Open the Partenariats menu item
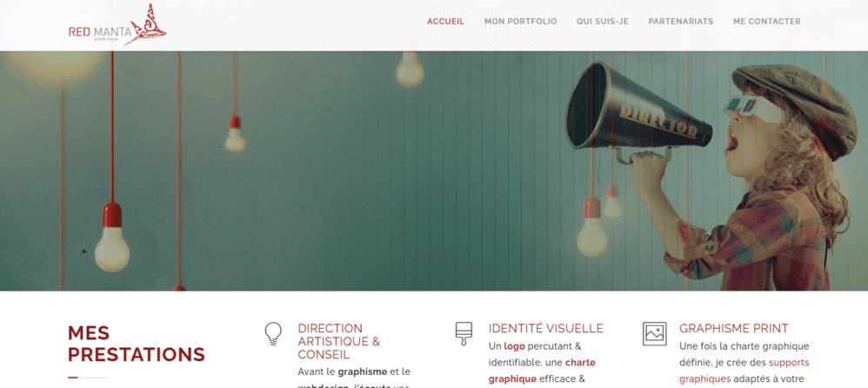The width and height of the screenshot is (868, 388). (681, 22)
